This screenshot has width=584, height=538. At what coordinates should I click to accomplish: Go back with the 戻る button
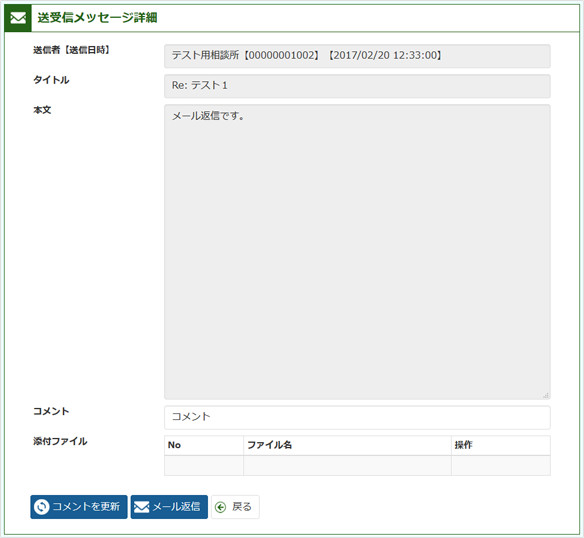(235, 507)
